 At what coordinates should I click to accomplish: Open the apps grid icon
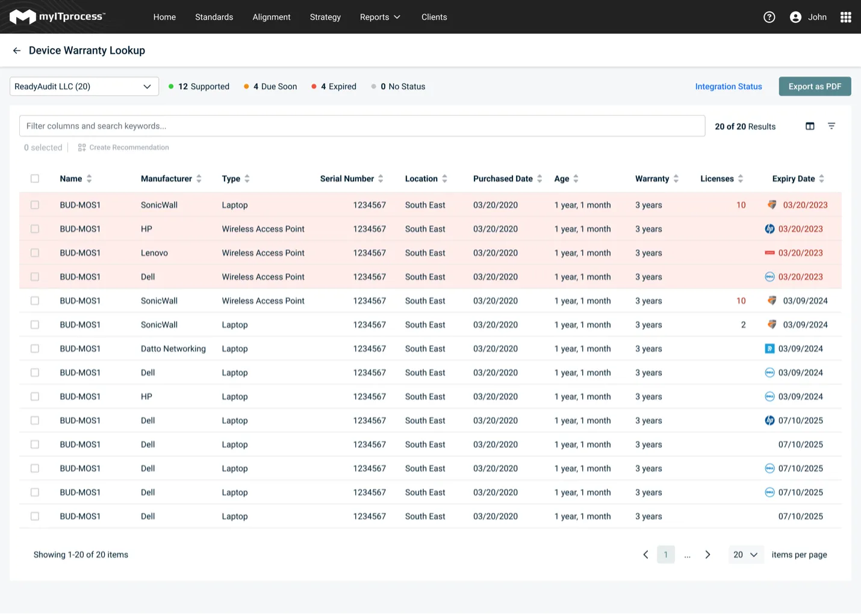pos(845,17)
